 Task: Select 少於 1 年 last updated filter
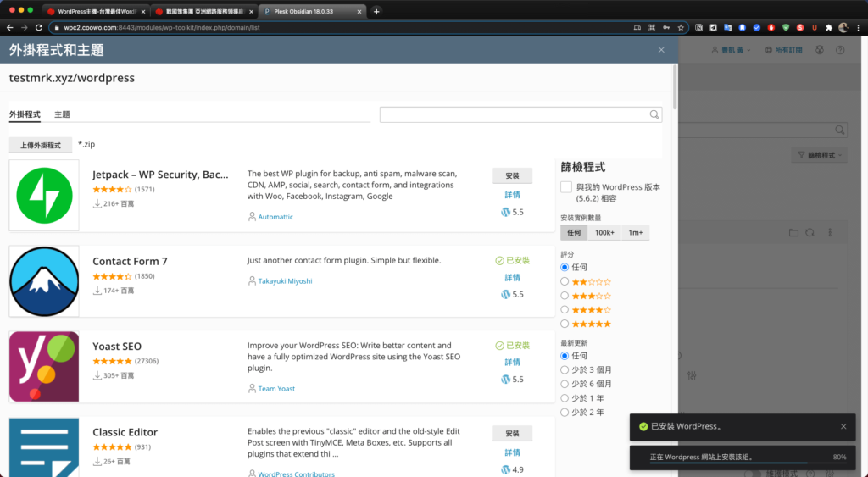[x=565, y=398]
